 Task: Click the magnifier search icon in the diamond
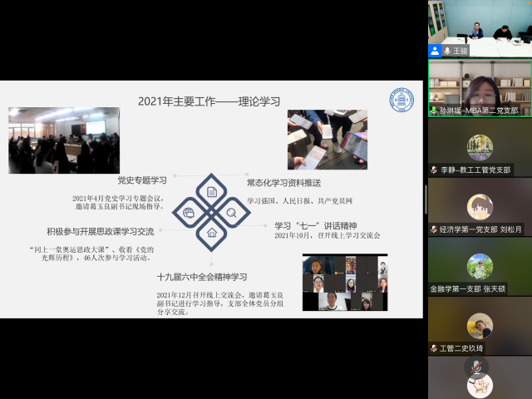tap(231, 213)
